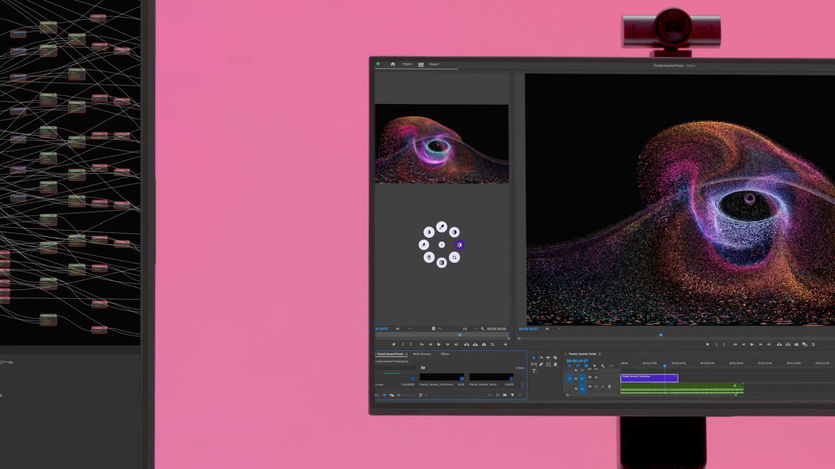Switch to the Media Browser panel tab
The image size is (835, 469).
click(x=422, y=354)
